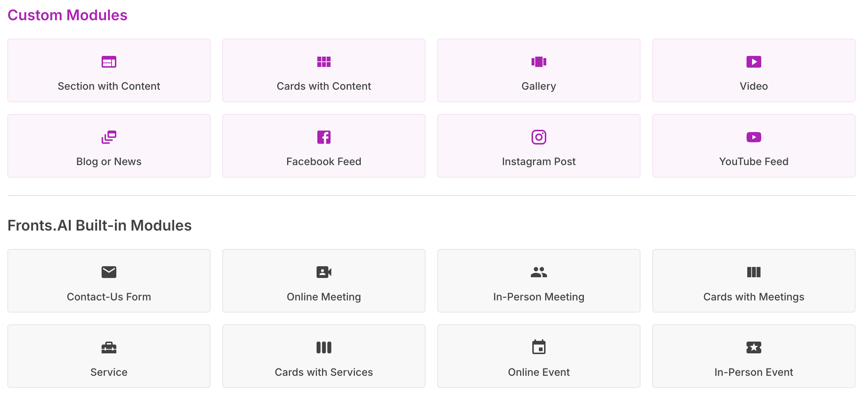Click the Online Event calendar icon
The height and width of the screenshot is (403, 868).
pyautogui.click(x=539, y=347)
